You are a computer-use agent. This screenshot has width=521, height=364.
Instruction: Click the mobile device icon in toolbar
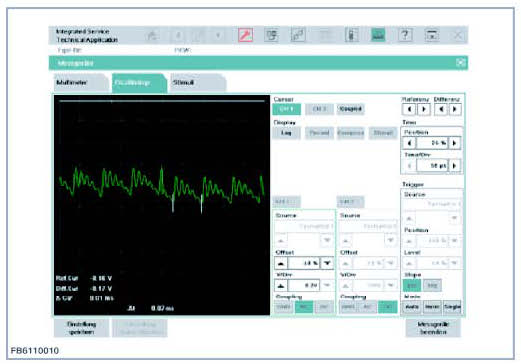(x=352, y=35)
